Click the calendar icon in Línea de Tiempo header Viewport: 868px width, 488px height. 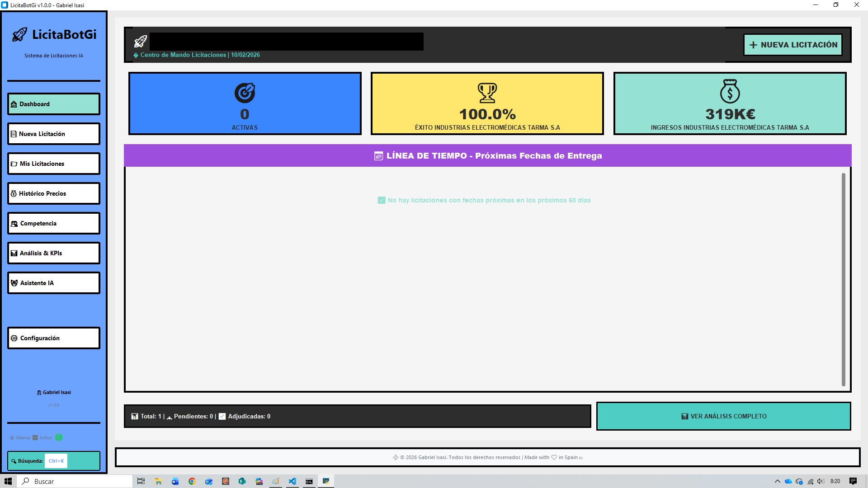coord(378,156)
